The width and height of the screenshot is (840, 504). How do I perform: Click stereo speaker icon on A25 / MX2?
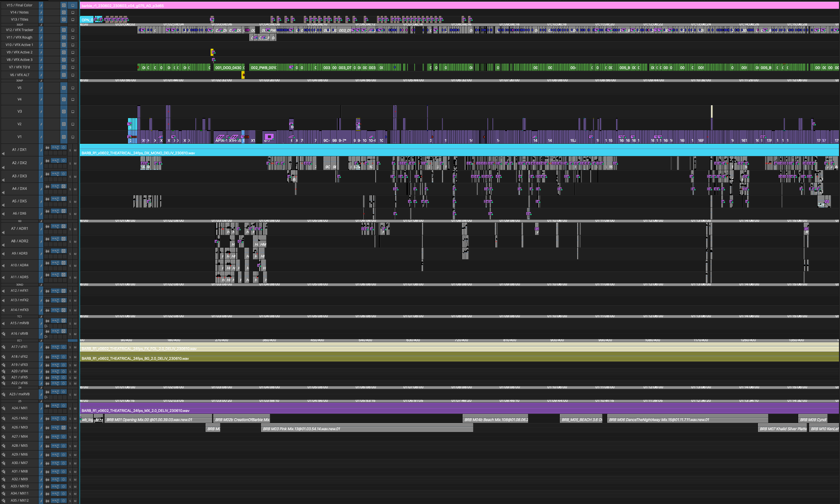tap(3, 418)
